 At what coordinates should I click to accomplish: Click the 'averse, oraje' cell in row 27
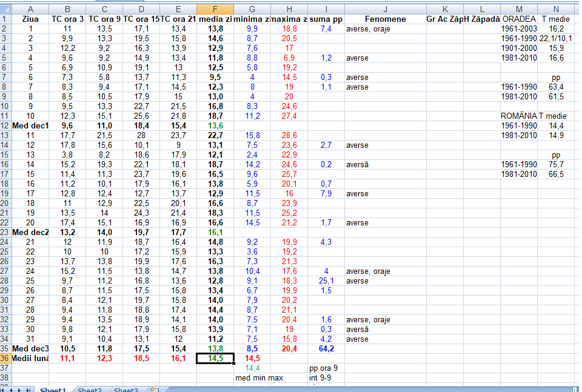(386, 271)
